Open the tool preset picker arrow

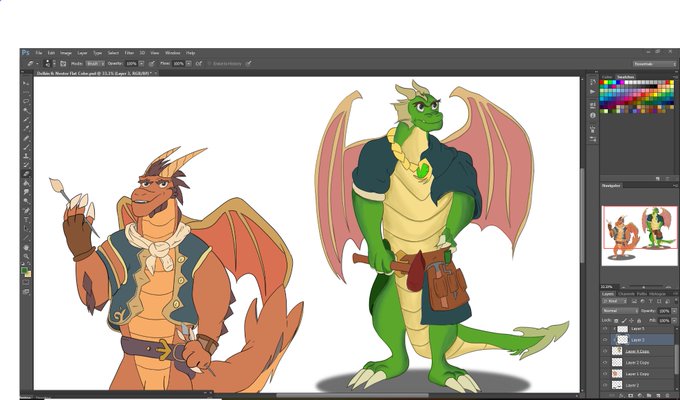coord(38,63)
